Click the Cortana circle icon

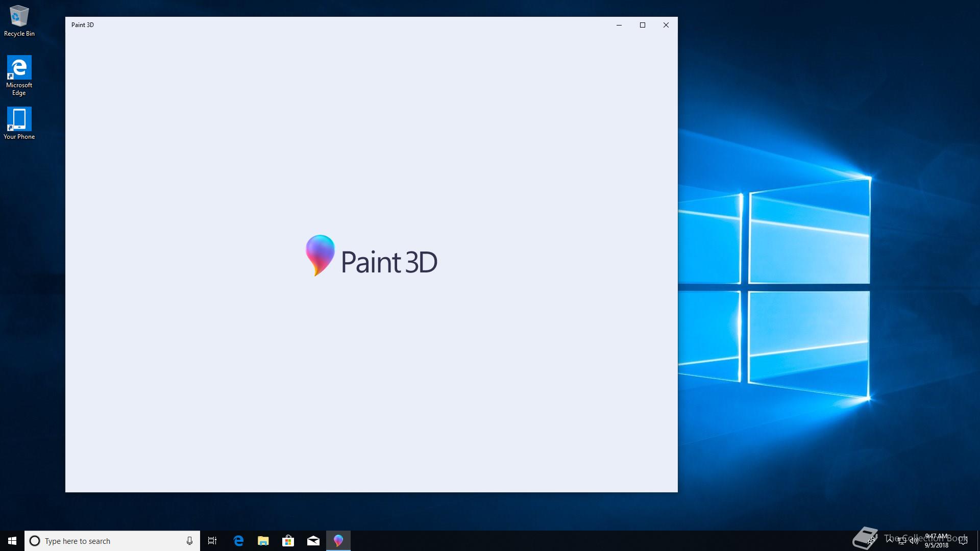pos(35,541)
